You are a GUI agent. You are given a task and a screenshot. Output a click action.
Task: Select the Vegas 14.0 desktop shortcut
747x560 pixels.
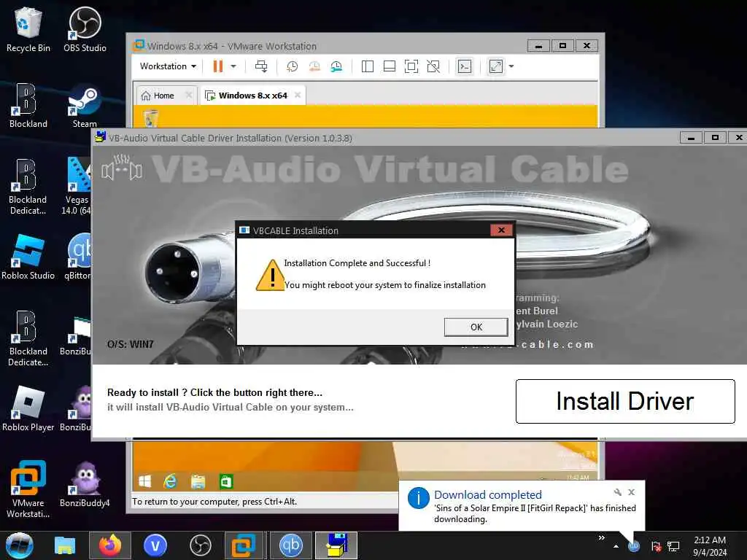(x=76, y=187)
